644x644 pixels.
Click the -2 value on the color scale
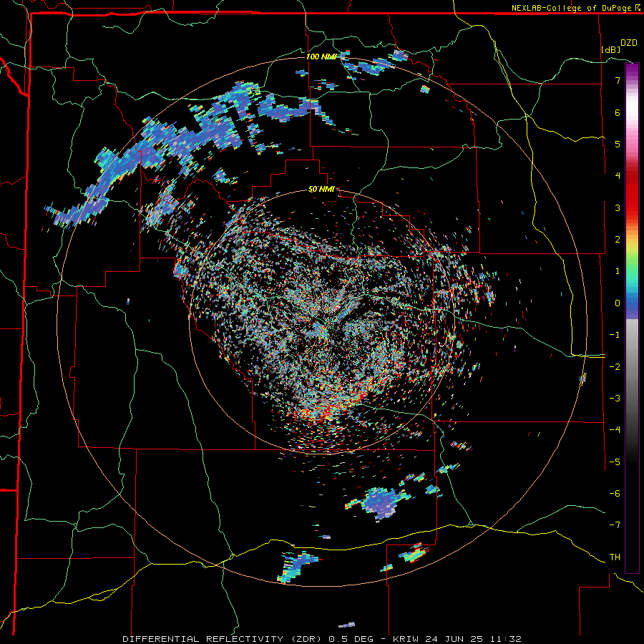[615, 366]
